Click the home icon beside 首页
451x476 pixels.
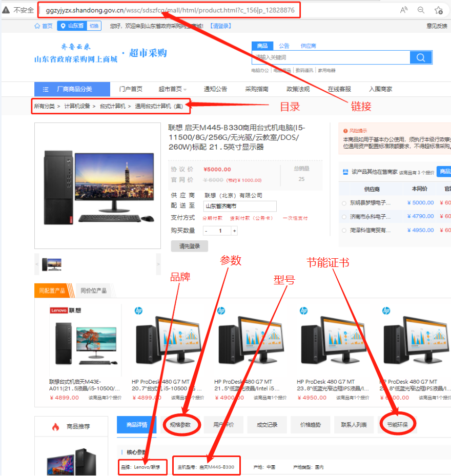point(37,26)
